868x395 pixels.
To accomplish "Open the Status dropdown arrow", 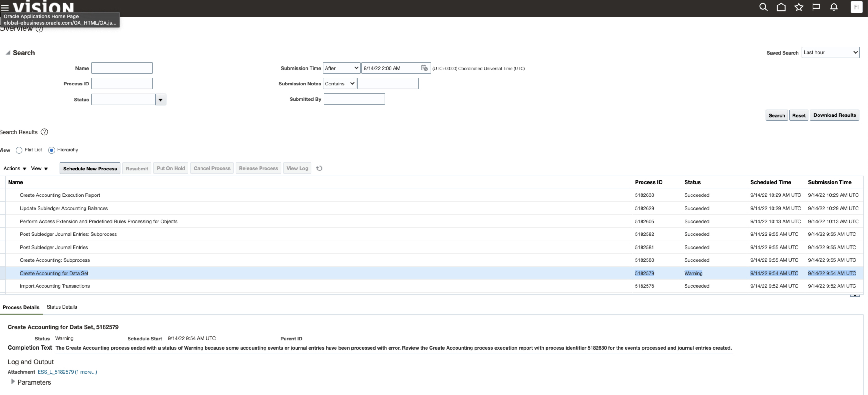I will click(161, 100).
